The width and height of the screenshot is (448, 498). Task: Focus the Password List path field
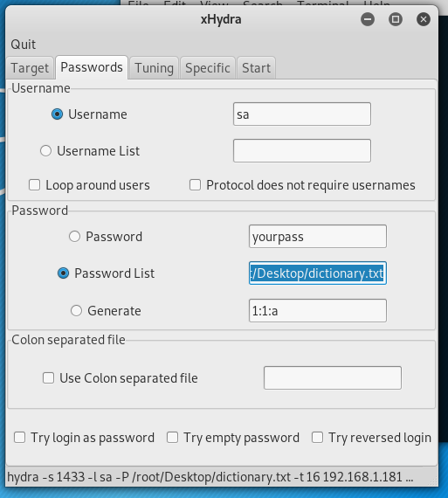pyautogui.click(x=318, y=273)
